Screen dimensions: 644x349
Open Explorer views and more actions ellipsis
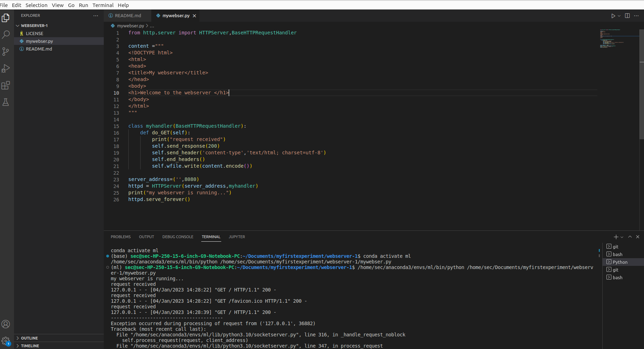pyautogui.click(x=96, y=15)
